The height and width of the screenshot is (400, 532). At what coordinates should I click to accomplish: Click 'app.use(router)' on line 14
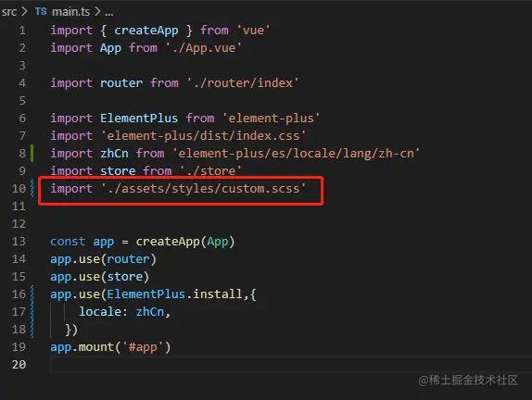103,259
